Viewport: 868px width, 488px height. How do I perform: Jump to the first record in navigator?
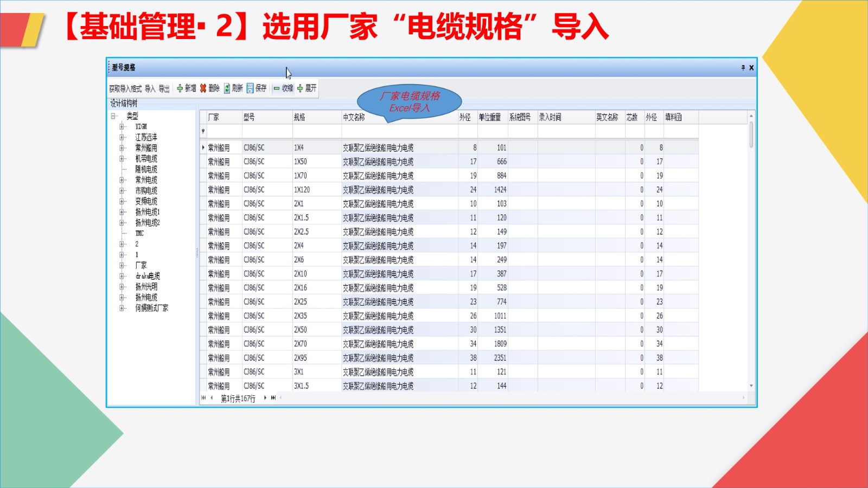click(203, 398)
